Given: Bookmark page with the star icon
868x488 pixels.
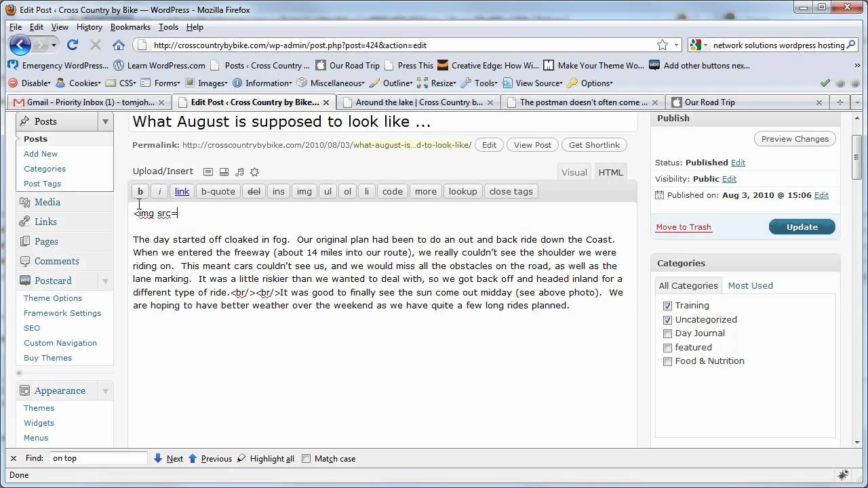Looking at the screenshot, I should pyautogui.click(x=663, y=45).
